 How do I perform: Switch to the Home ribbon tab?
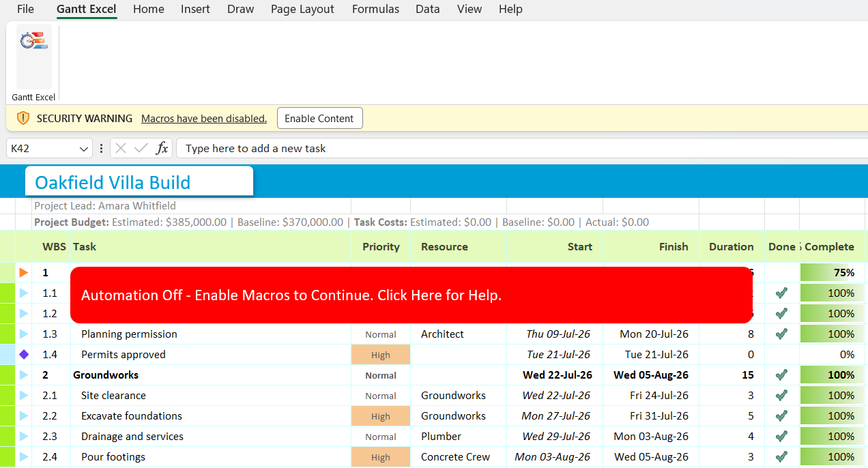[x=149, y=9]
